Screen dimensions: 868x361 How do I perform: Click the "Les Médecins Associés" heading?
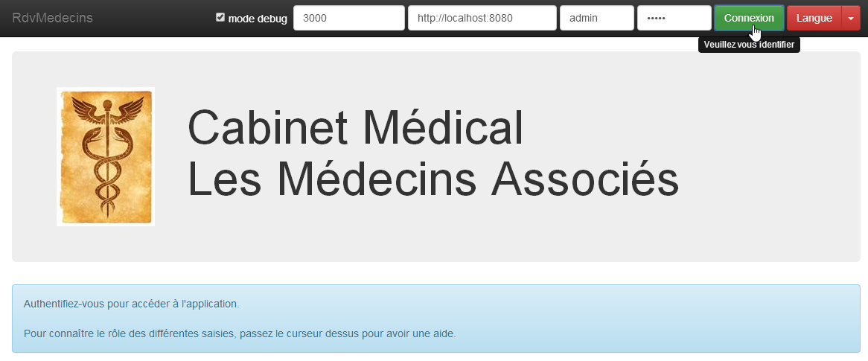[x=433, y=179]
